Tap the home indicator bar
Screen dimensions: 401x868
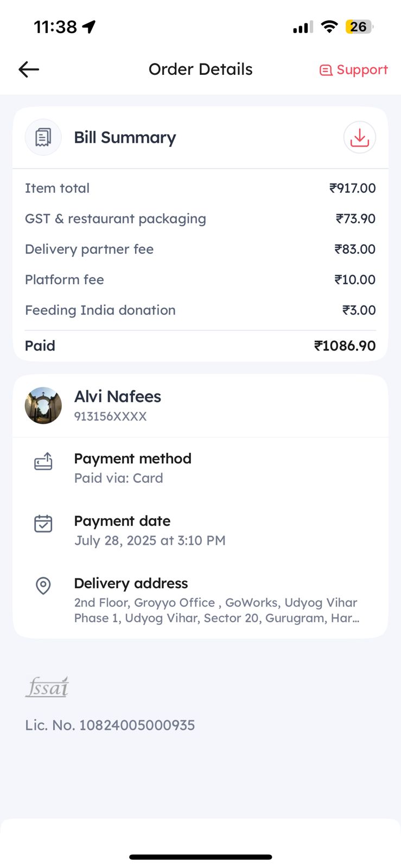tap(200, 857)
